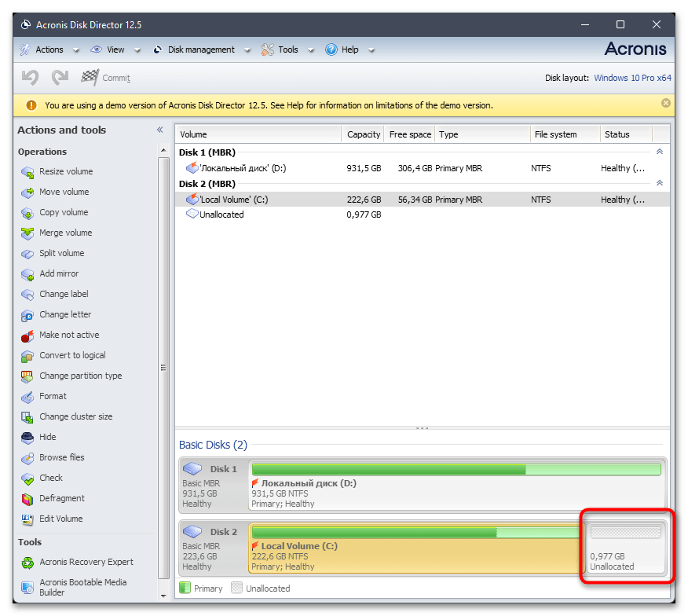Click the Defragment icon

[27, 498]
